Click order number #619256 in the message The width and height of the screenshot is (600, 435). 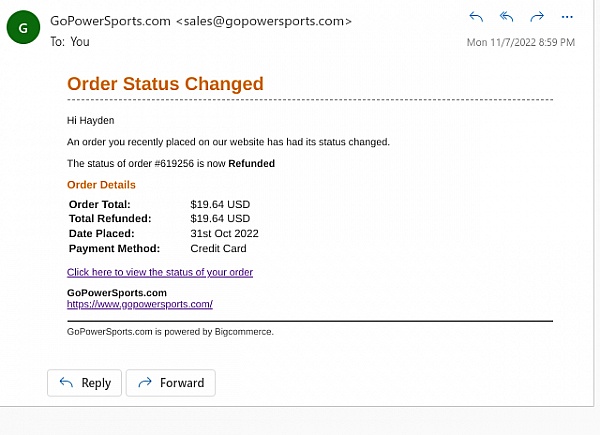coord(174,163)
